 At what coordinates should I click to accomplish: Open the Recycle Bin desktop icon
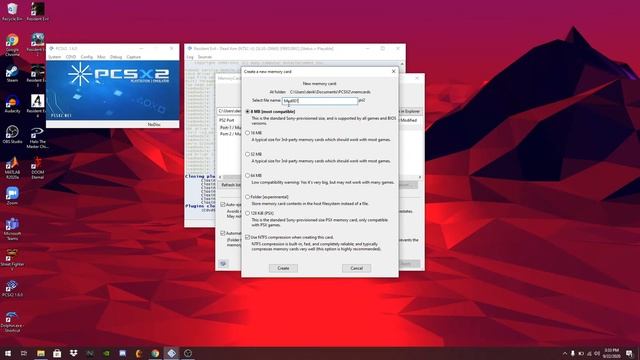[12, 11]
